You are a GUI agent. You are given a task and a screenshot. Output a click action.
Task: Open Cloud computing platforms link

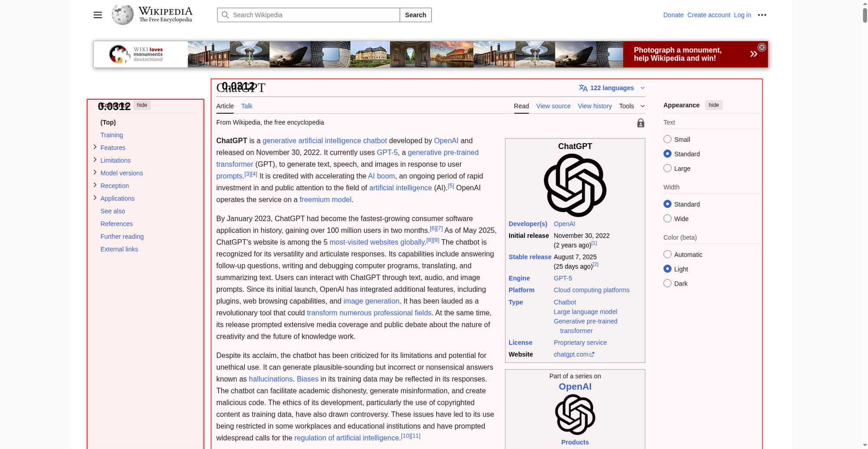592,290
